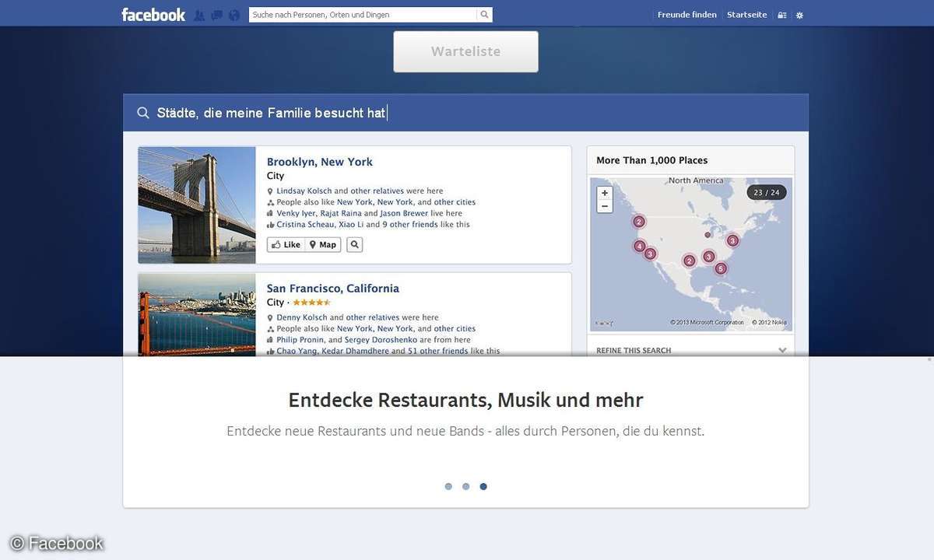This screenshot has width=934, height=560.
Task: Click the 23 / 24 counter on the map
Action: coord(767,192)
